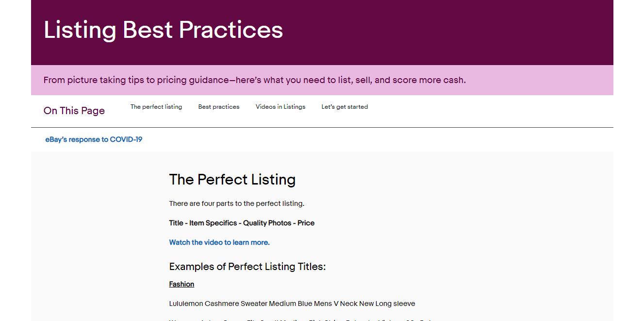Go to 'Videos in Listings' nav item

pos(281,107)
